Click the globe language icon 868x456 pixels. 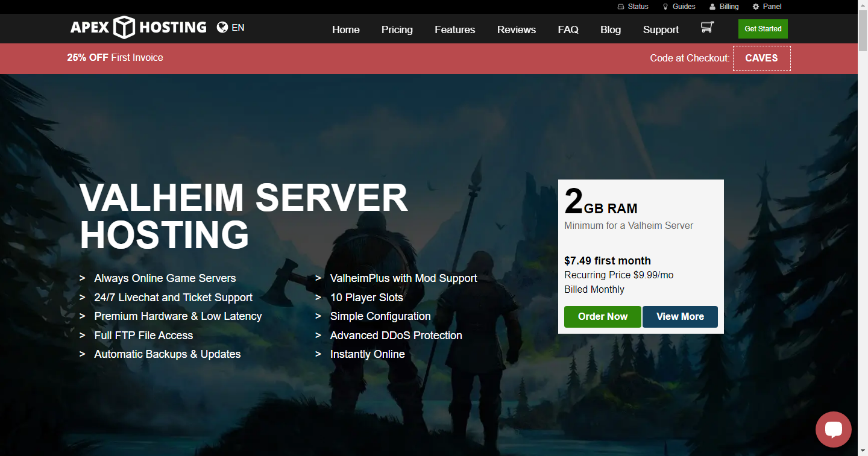pos(222,27)
